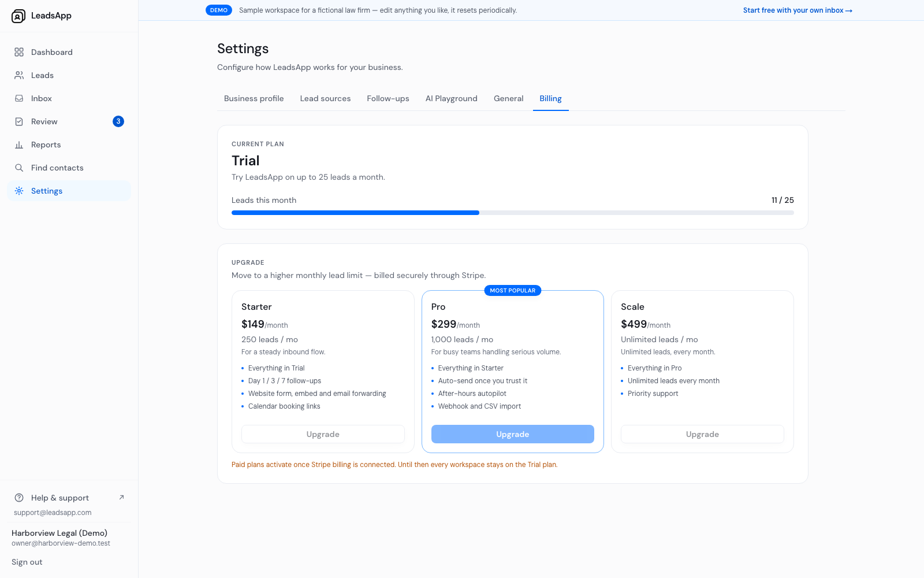924x578 pixels.
Task: Switch to AI Playground tab
Action: coord(452,98)
